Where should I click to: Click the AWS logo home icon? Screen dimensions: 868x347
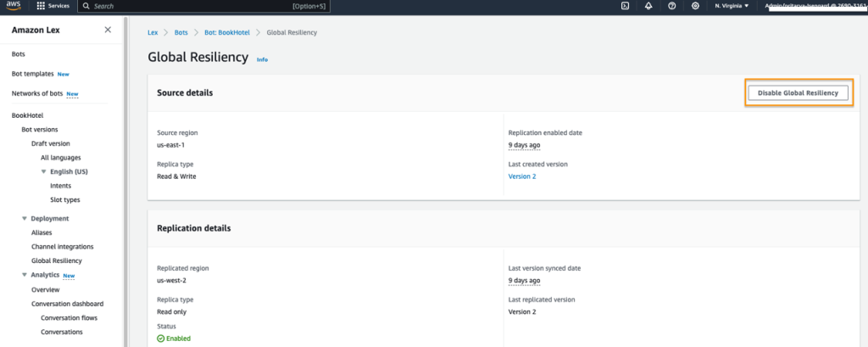[14, 6]
